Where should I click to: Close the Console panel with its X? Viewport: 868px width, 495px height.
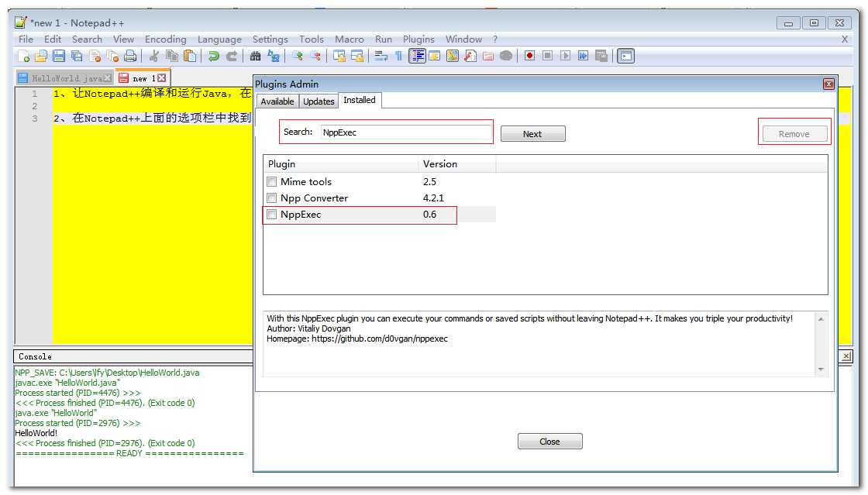click(x=846, y=356)
